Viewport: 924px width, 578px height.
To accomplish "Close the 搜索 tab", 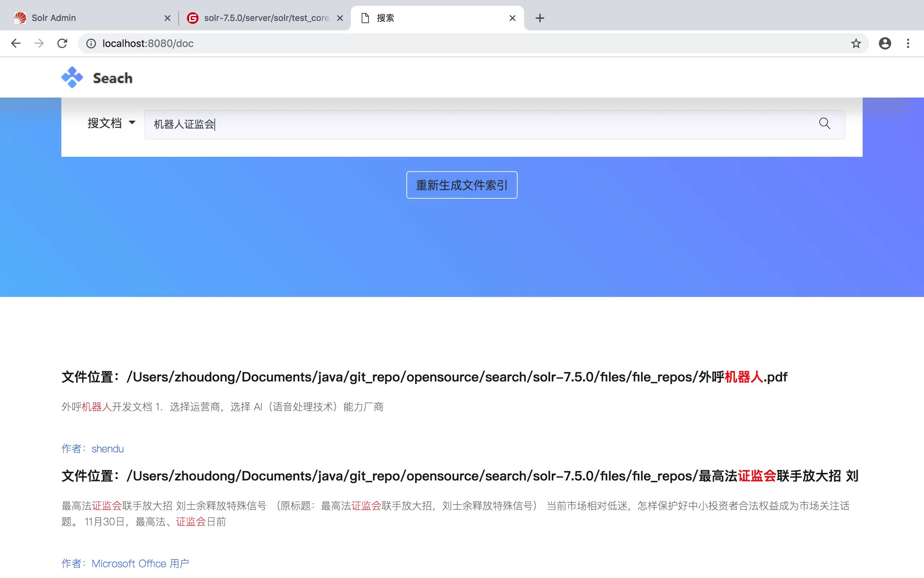I will point(513,18).
